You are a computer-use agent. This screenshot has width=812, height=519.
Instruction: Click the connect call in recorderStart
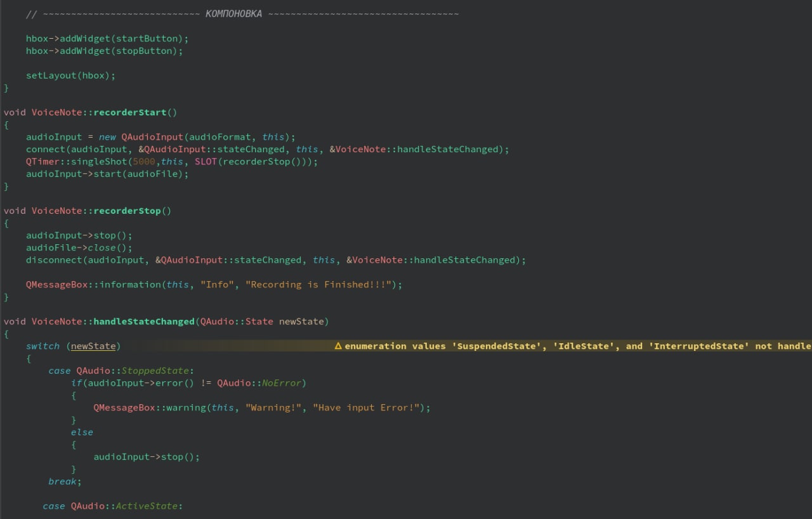click(x=46, y=149)
